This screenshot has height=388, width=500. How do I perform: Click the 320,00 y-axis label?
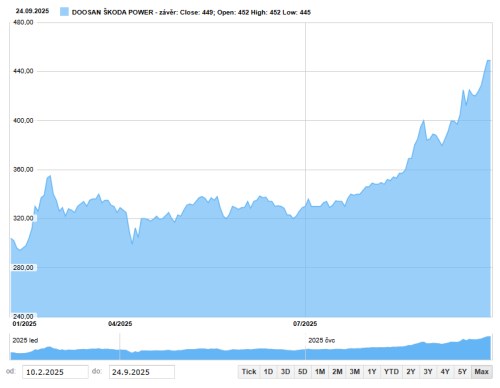click(23, 218)
